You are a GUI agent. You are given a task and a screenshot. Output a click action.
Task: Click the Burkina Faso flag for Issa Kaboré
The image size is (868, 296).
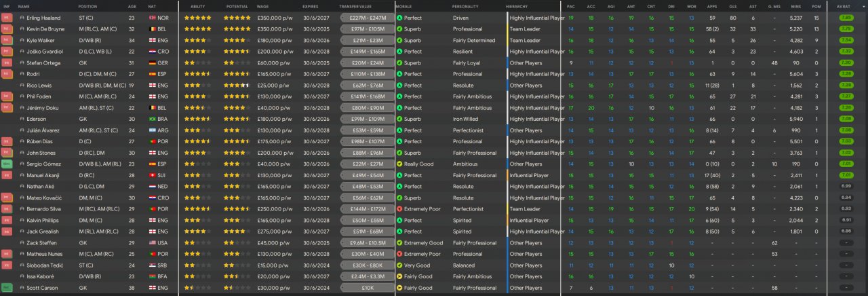(x=152, y=277)
